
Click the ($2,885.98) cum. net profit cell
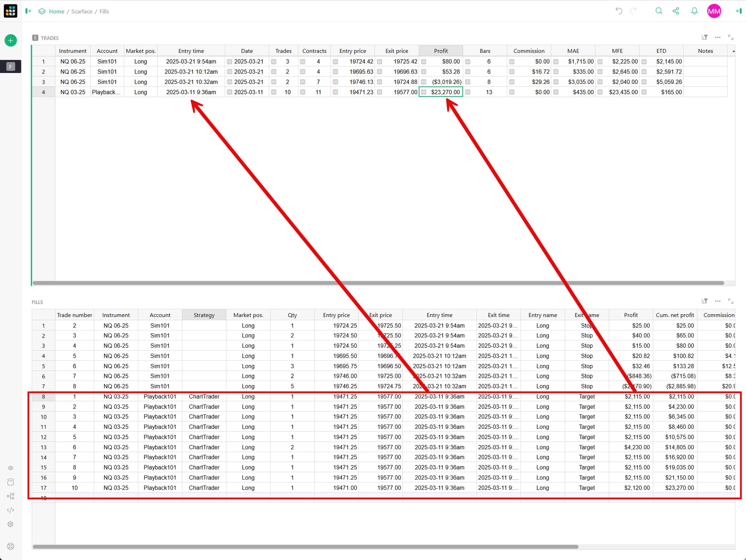pos(675,386)
